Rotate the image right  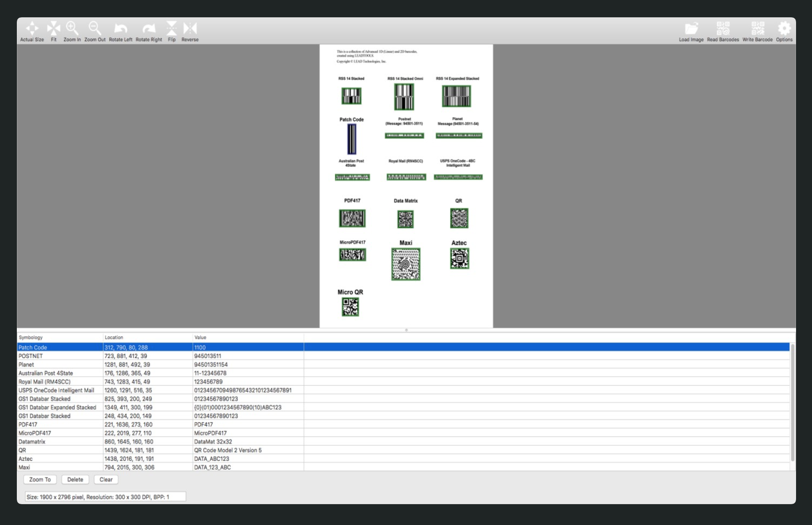[x=149, y=28]
